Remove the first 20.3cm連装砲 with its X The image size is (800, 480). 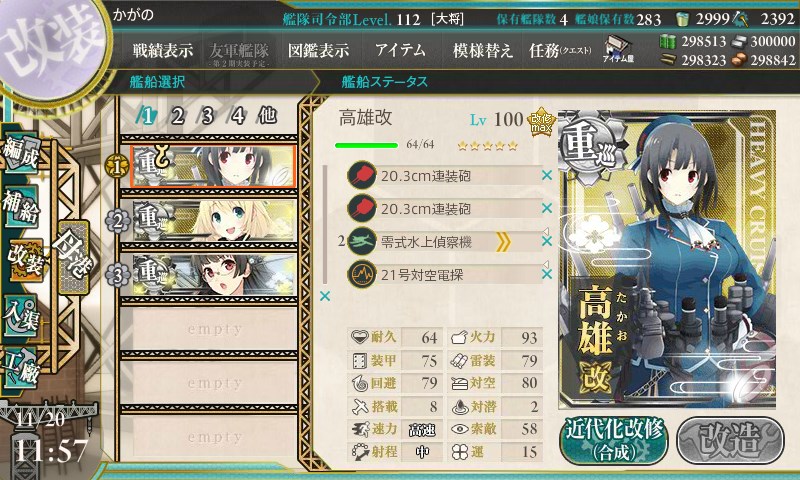(547, 175)
